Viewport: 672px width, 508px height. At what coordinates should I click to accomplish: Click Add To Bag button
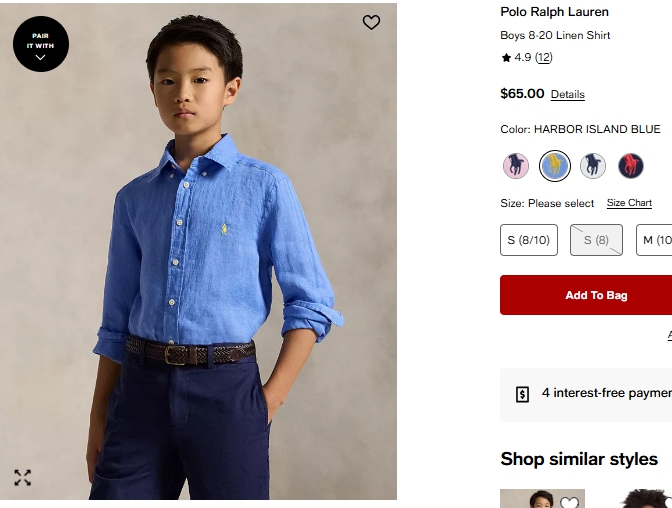tap(596, 295)
